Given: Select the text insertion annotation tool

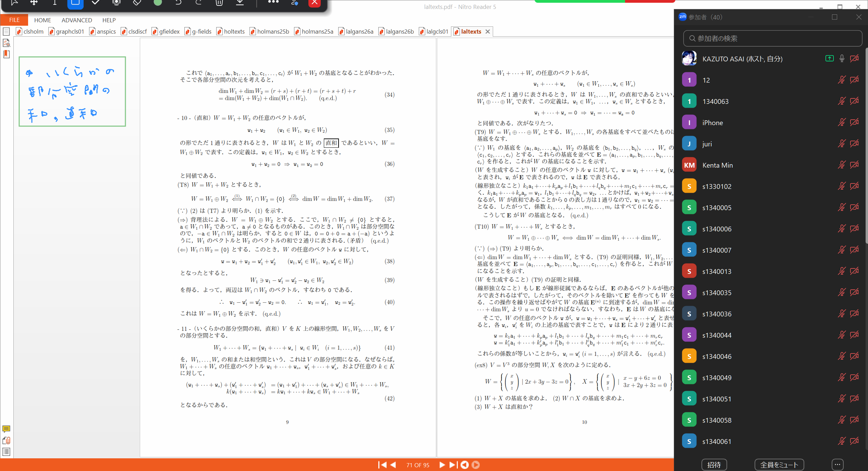Looking at the screenshot, I should [x=55, y=3].
